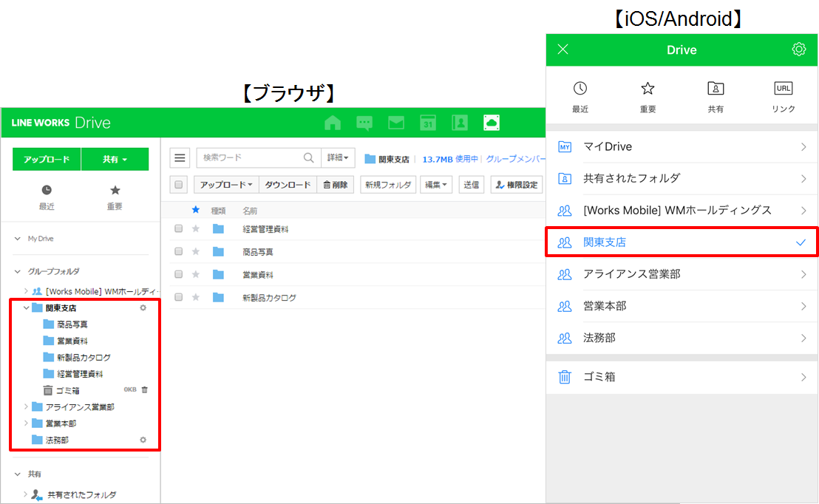The height and width of the screenshot is (504, 819).
Task: Star the 営業資料 folder row
Action: tap(196, 275)
